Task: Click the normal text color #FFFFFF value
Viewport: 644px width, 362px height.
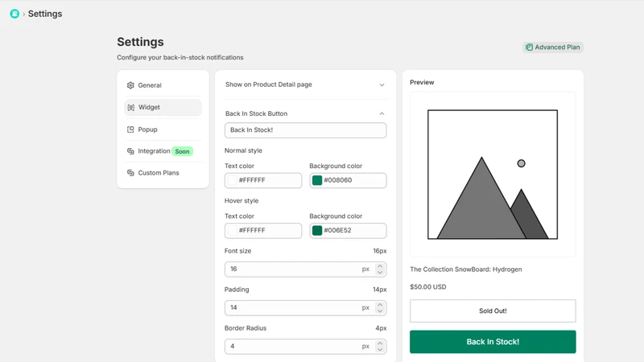Action: (252, 180)
